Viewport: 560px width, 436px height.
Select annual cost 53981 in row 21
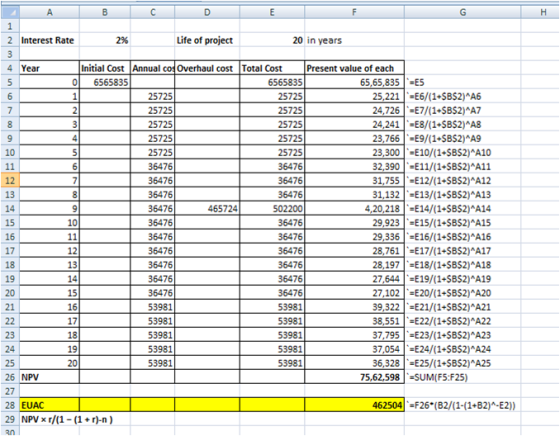(152, 307)
